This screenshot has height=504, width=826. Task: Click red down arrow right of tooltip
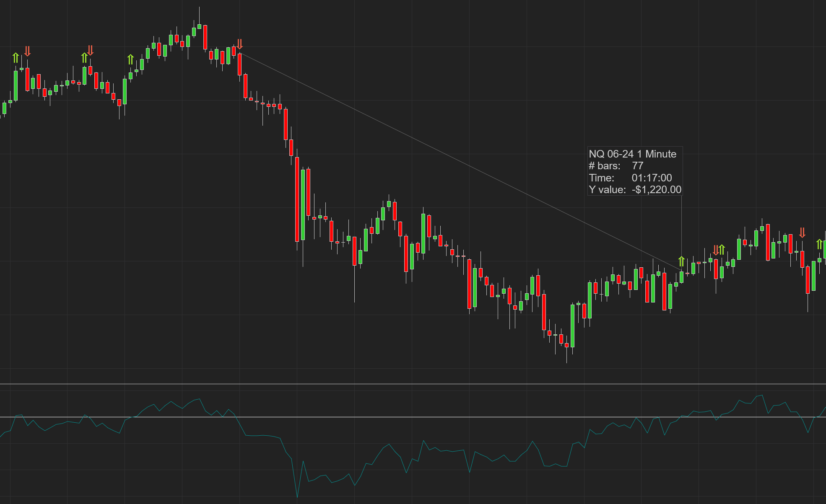pos(716,250)
